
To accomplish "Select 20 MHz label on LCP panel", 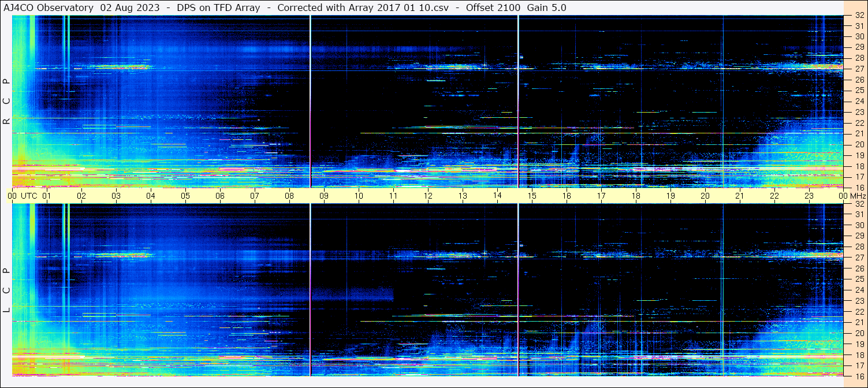I will [x=859, y=333].
